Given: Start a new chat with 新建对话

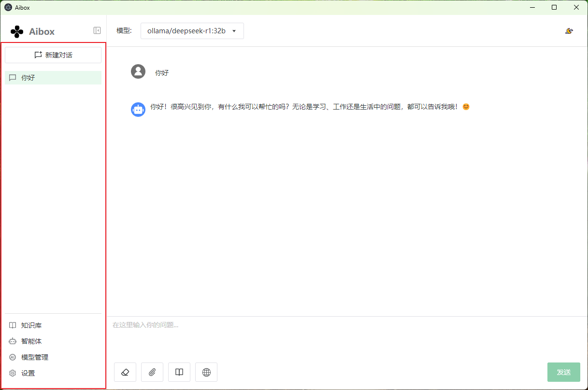Looking at the screenshot, I should tap(53, 55).
